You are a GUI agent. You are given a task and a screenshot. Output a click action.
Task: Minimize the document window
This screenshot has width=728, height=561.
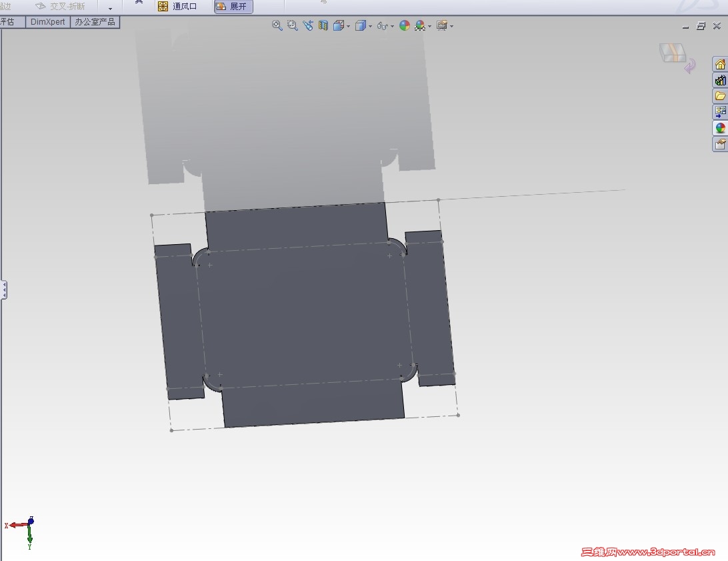(686, 27)
